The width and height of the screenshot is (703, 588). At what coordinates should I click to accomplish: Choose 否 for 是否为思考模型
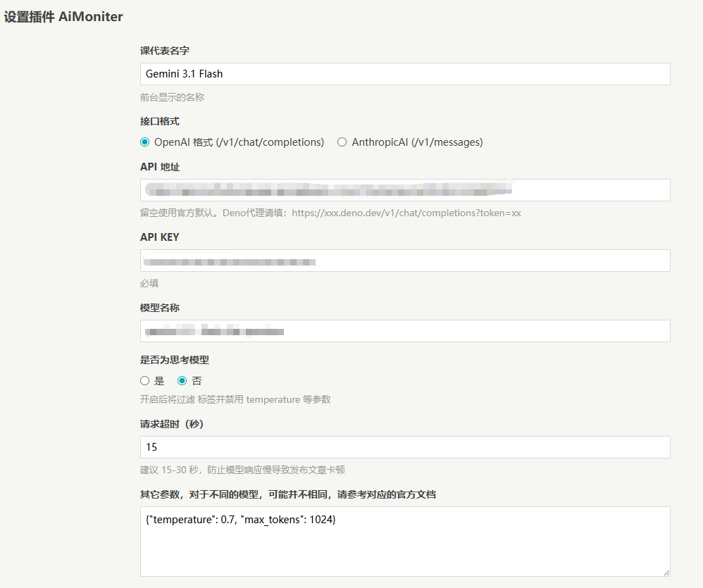(182, 381)
